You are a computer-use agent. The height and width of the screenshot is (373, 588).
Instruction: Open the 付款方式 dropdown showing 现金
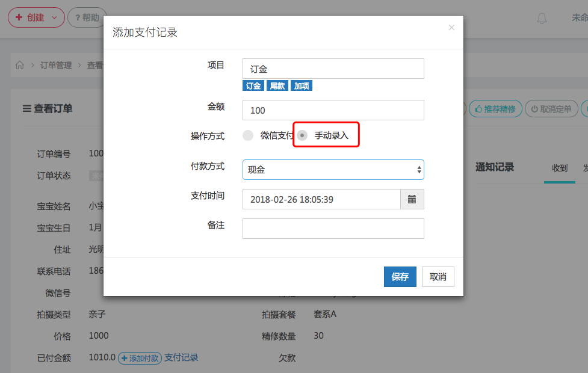[333, 170]
